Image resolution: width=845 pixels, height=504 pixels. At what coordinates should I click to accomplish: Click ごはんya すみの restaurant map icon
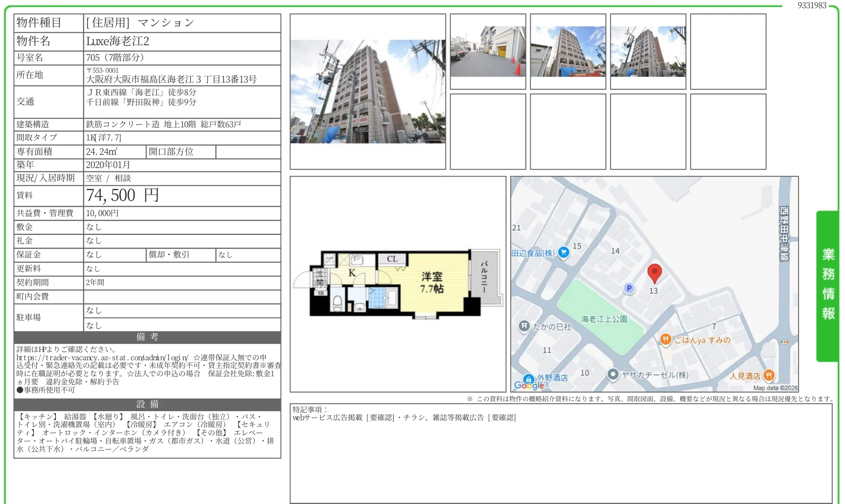pos(665,339)
